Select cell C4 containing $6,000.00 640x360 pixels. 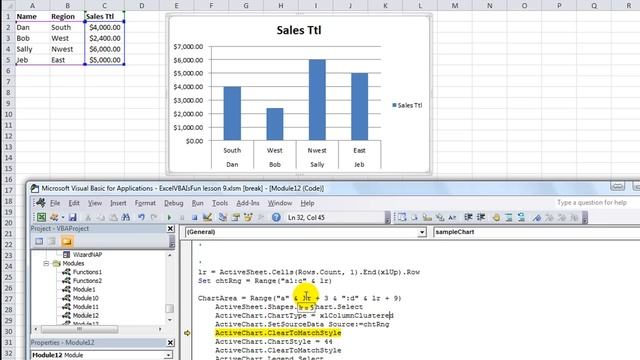click(104, 49)
